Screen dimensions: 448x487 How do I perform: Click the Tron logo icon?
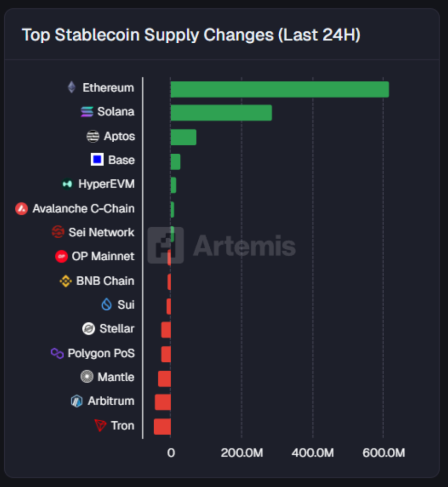click(x=100, y=426)
